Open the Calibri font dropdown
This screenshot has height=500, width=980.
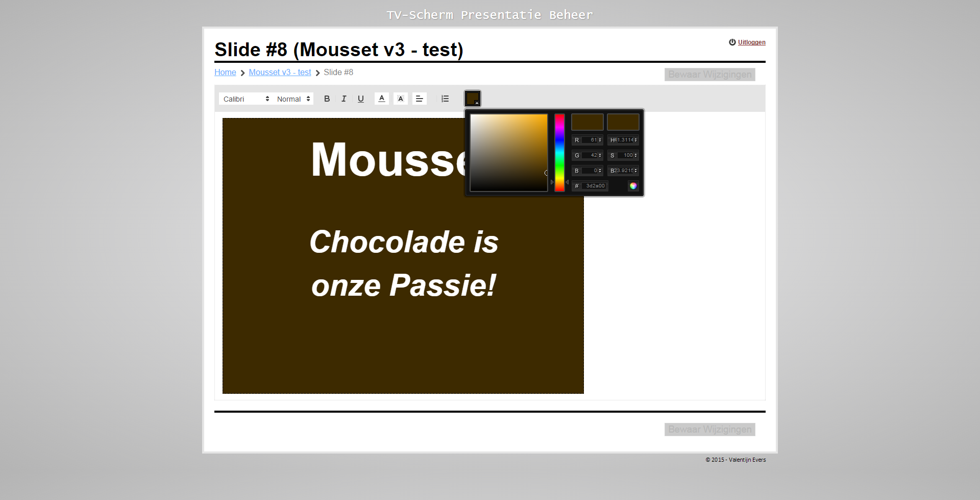[x=246, y=99]
